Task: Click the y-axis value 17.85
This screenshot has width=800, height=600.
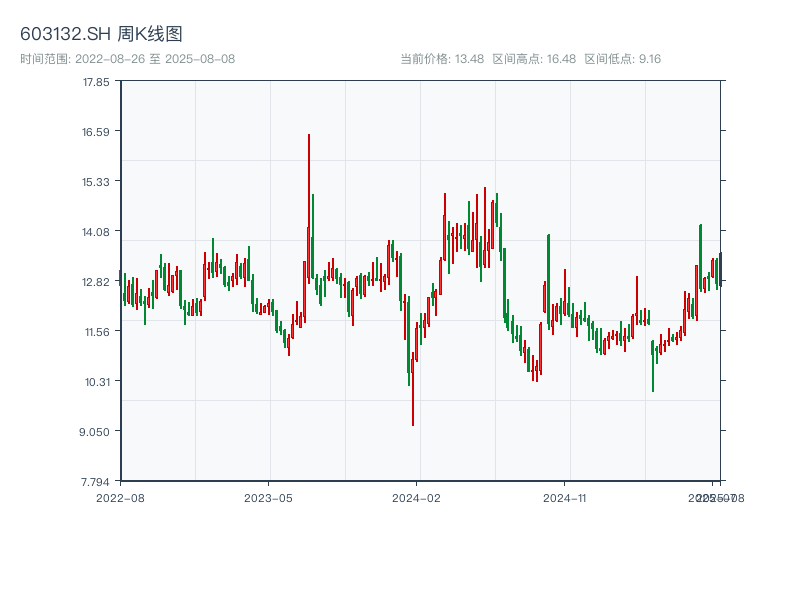Action: 96,82
